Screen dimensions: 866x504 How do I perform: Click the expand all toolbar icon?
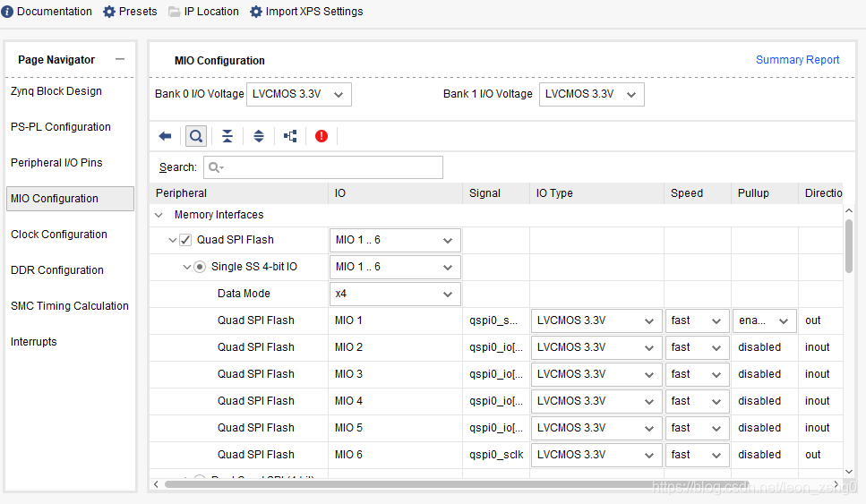pos(259,136)
